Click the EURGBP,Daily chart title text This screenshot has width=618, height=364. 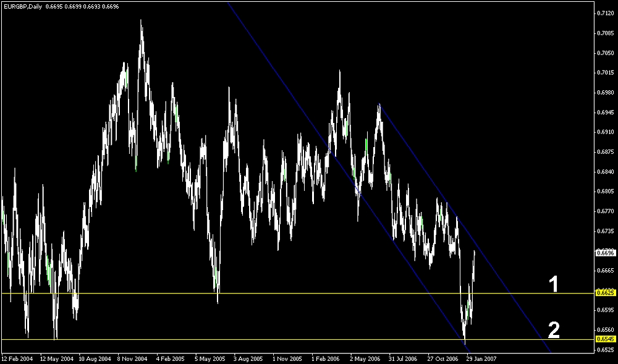[x=22, y=5]
